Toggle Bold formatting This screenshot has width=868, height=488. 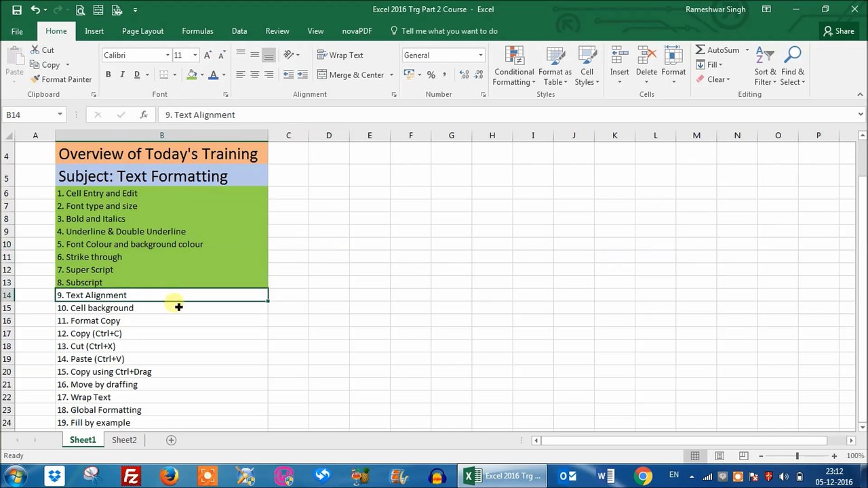click(108, 75)
